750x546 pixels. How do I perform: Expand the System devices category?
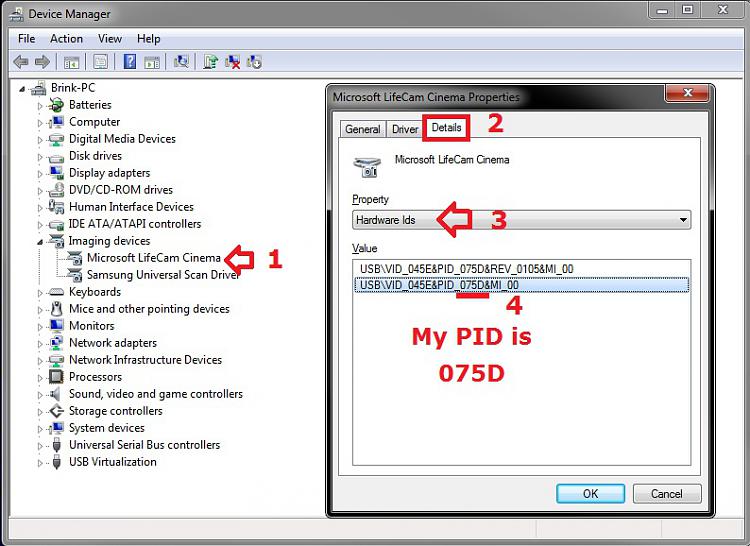[x=40, y=429]
